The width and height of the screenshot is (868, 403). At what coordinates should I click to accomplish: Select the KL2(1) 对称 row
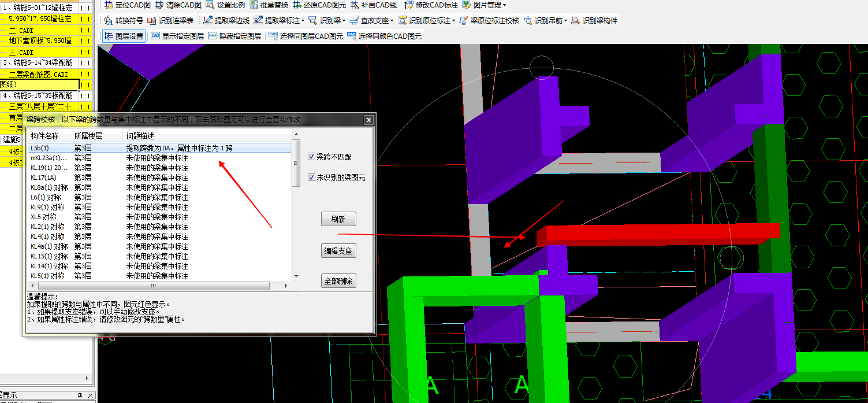[x=160, y=227]
